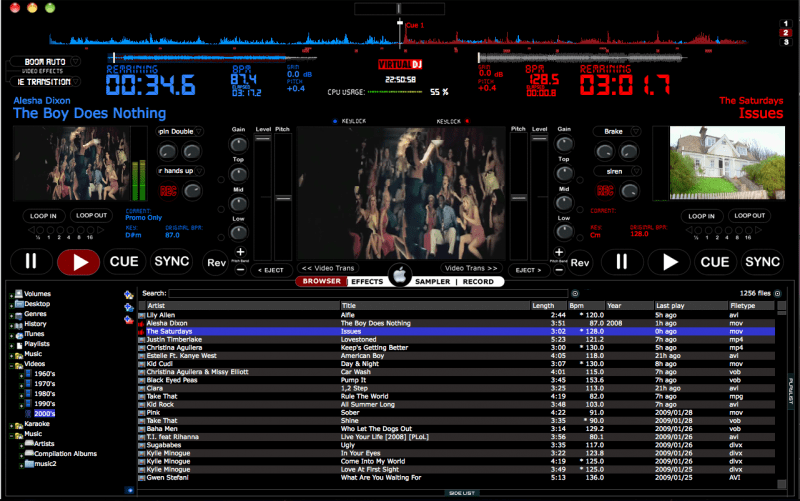This screenshot has height=501, width=800.
Task: Click the Apple logo between the decks
Action: pyautogui.click(x=400, y=273)
